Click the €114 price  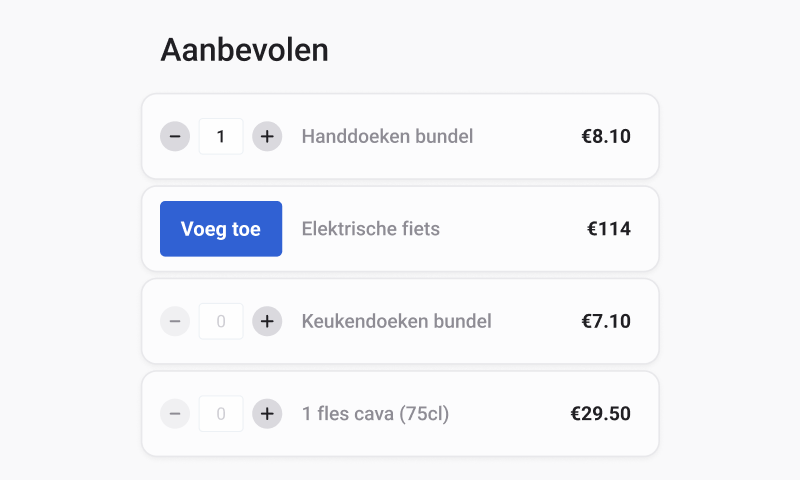pos(608,229)
